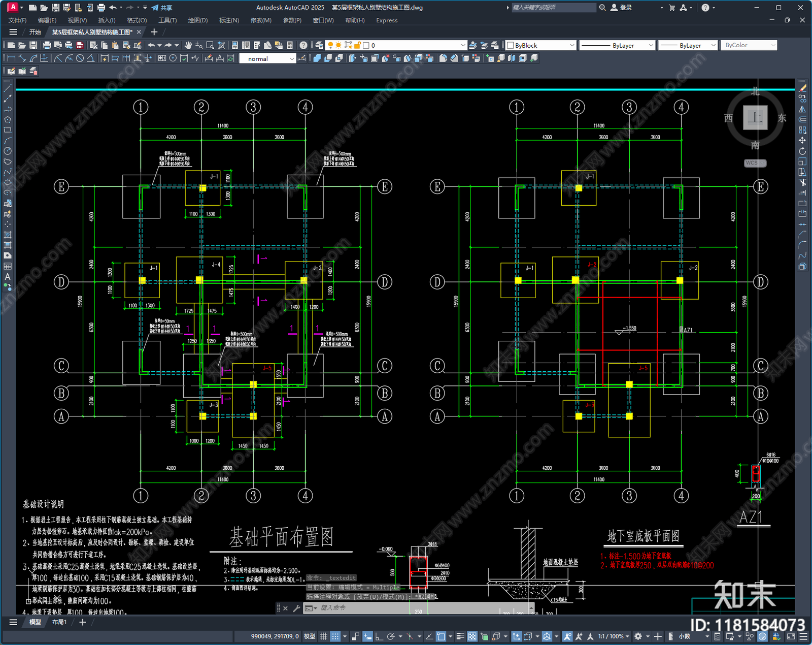Switch to the 开始 tab

tap(35, 32)
